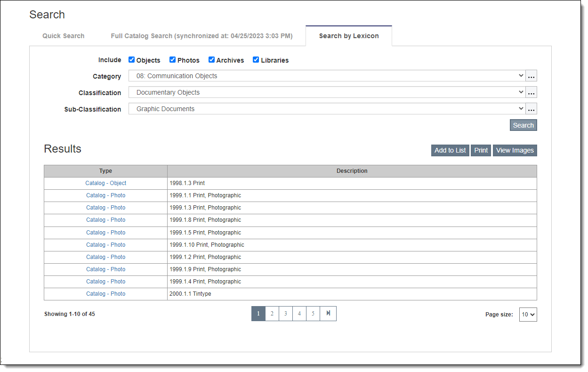This screenshot has height=372, width=588.
Task: Click the Add to List button
Action: click(450, 150)
